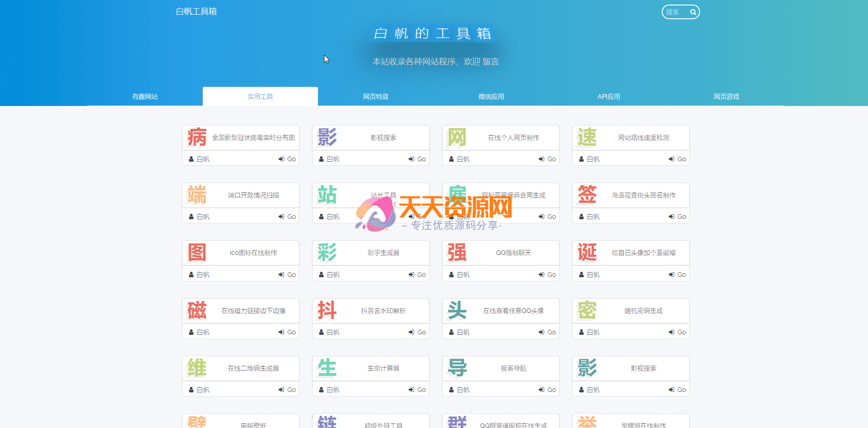Open ico图标在线制作 tool
Screen dimensions: 868x428
tap(253, 253)
